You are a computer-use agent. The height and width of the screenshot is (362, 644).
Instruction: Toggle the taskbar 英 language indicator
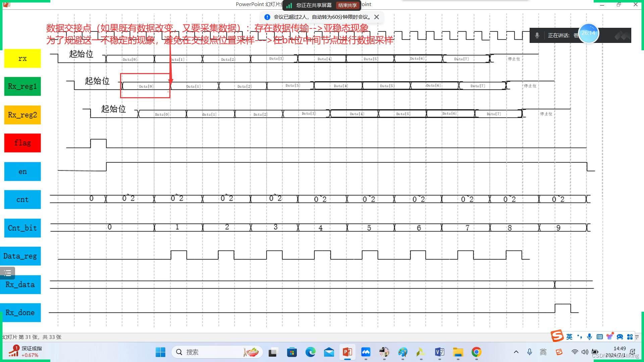click(x=543, y=352)
